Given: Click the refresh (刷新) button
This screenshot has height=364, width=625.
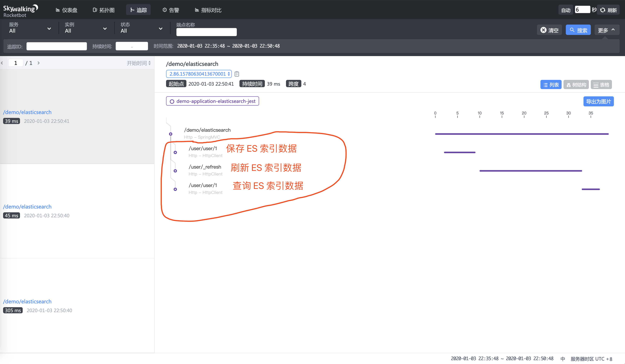Looking at the screenshot, I should [x=608, y=10].
